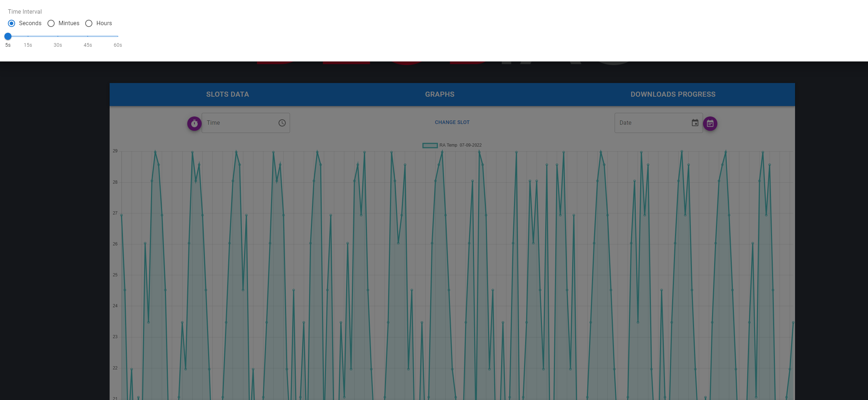868x400 pixels.
Task: Select the Seconds radio button
Action: 12,23
